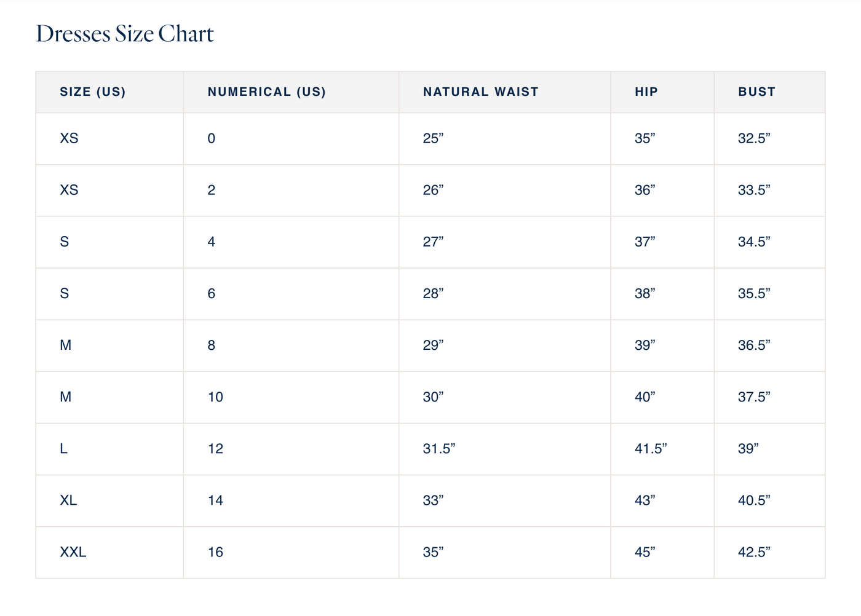Click the 32.5" bust value
The height and width of the screenshot is (616, 861).
pos(754,138)
